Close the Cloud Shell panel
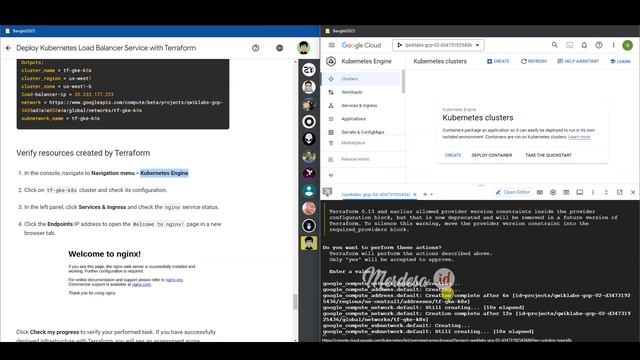 [633, 192]
